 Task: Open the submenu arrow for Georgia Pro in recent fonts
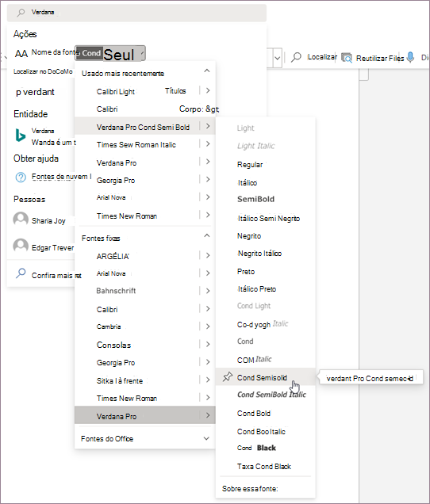point(208,179)
